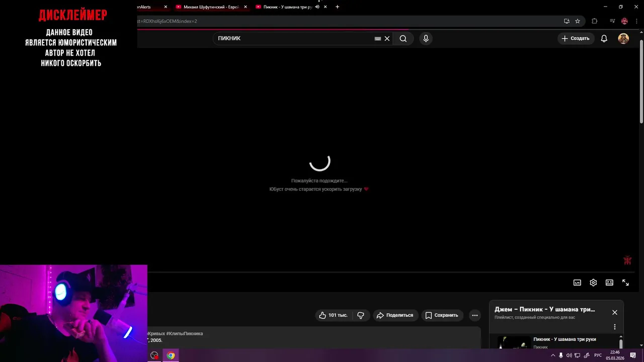
Task: Close the Михаил Шуфутинский tab
Action: [x=246, y=7]
